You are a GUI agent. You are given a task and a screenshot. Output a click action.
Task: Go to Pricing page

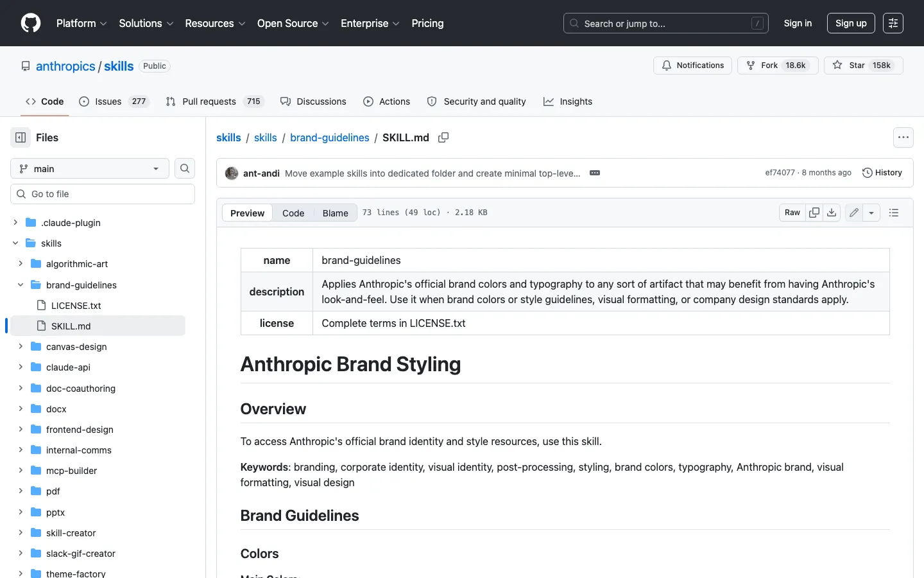(427, 23)
